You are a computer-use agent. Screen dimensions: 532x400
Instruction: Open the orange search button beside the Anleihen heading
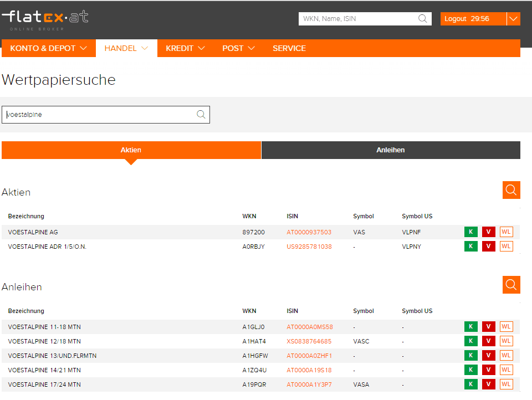pyautogui.click(x=511, y=285)
